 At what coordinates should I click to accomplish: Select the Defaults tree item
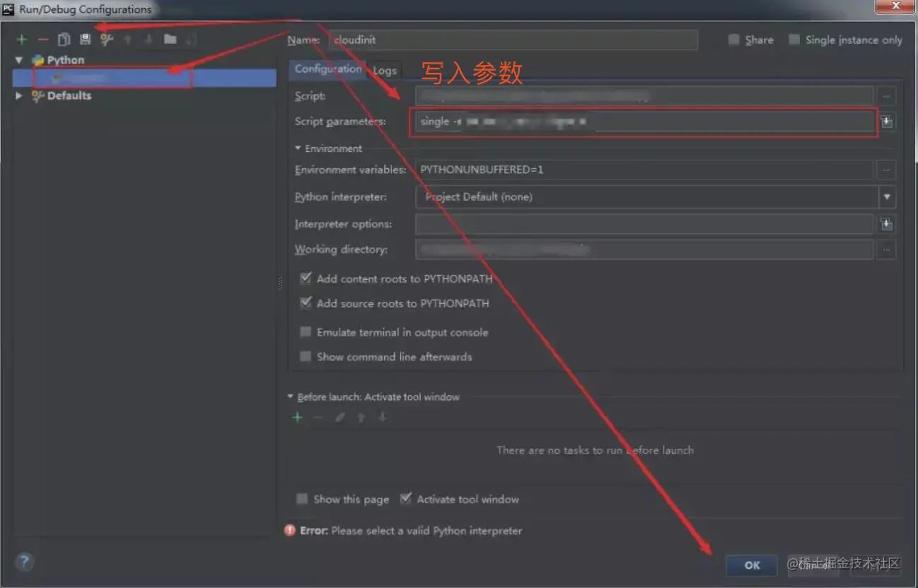click(69, 95)
